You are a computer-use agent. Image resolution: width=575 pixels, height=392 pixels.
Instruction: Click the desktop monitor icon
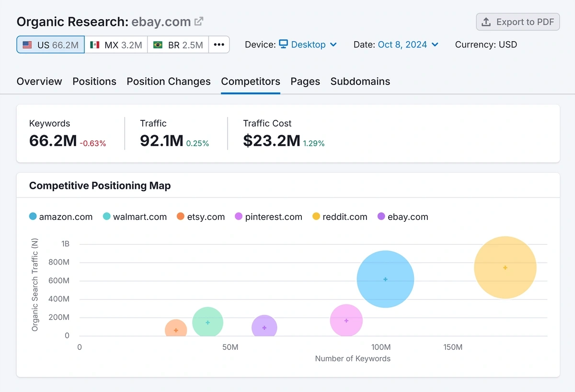(284, 44)
